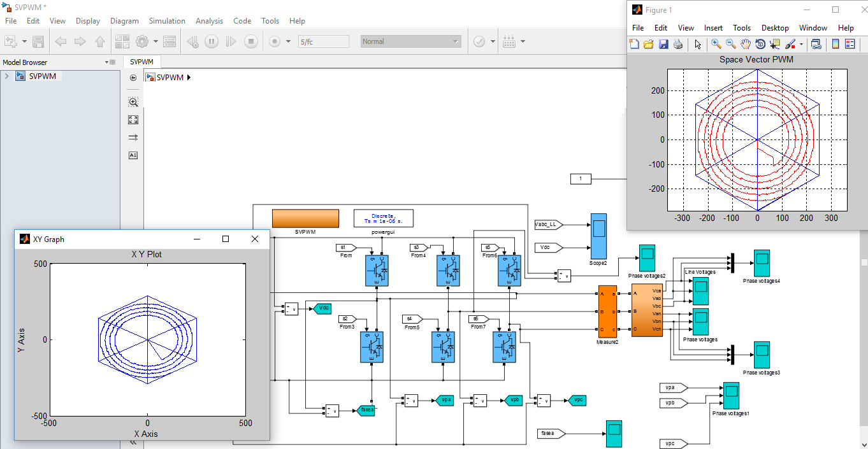The image size is (868, 449).
Task: Open record options dropdown arrow
Action: coord(288,41)
